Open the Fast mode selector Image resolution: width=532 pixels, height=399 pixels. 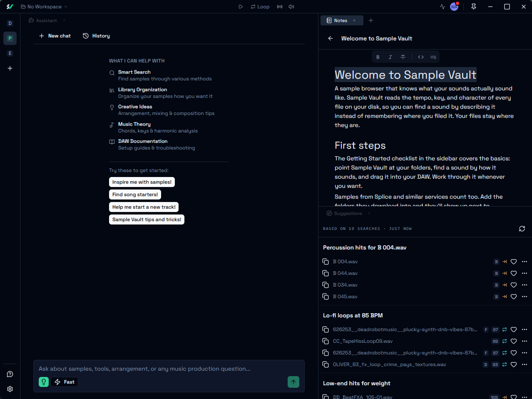tap(65, 382)
